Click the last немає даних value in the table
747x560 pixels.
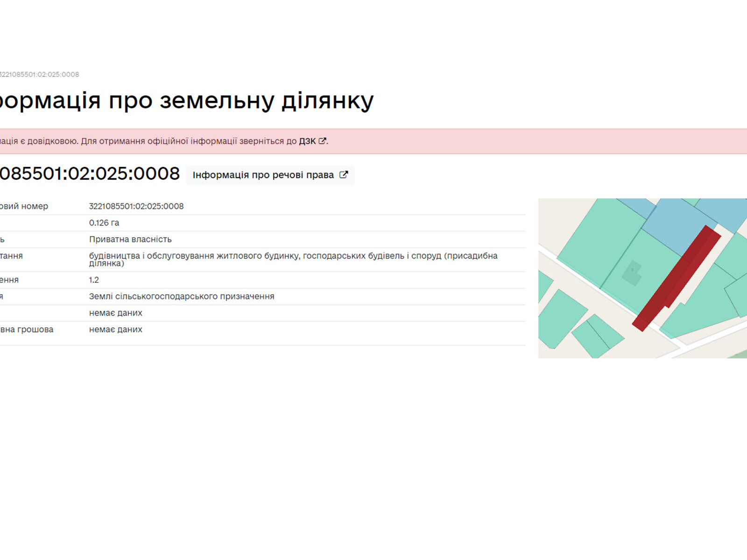click(x=115, y=329)
